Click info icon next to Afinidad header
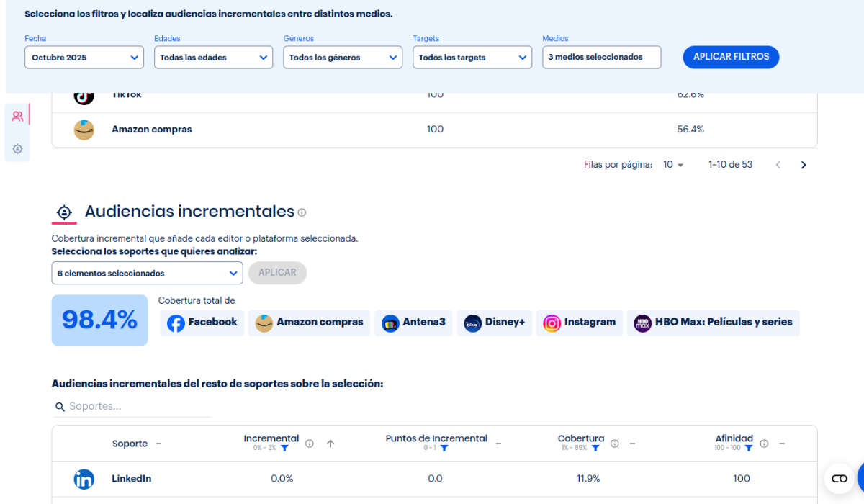This screenshot has height=504, width=864. [x=764, y=444]
